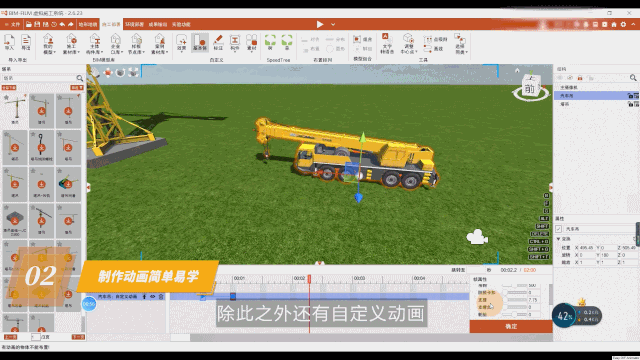Toggle the eye filter icon in the structure panel toolbar
The height and width of the screenshot is (360, 640).
(570, 78)
